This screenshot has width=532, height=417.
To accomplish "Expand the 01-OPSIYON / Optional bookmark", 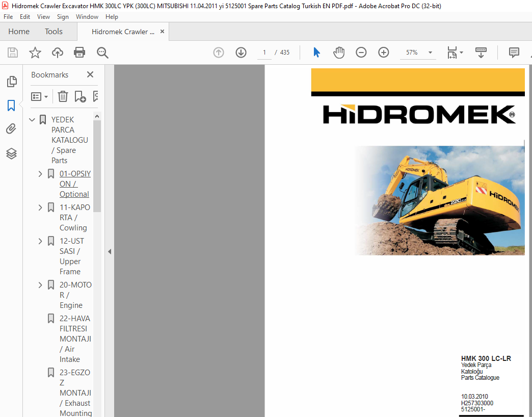I will [x=40, y=174].
